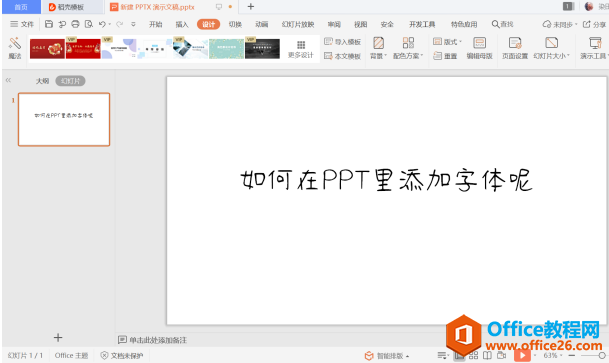Viewport: 609px width, 363px height.
Task: Switch to the 切换 ribbon tab
Action: coord(235,24)
